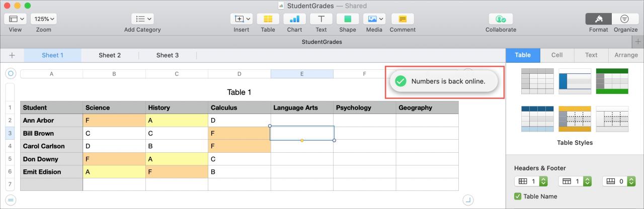Select the Don Downy cell

pos(51,159)
